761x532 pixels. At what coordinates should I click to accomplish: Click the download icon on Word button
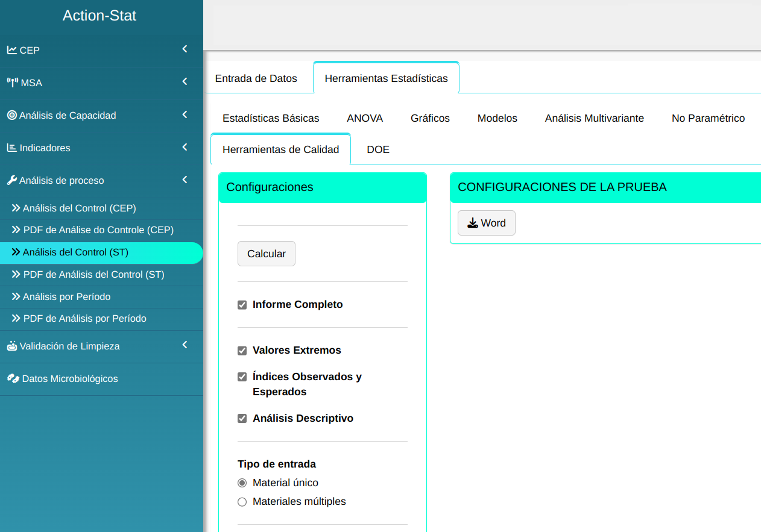tap(473, 223)
